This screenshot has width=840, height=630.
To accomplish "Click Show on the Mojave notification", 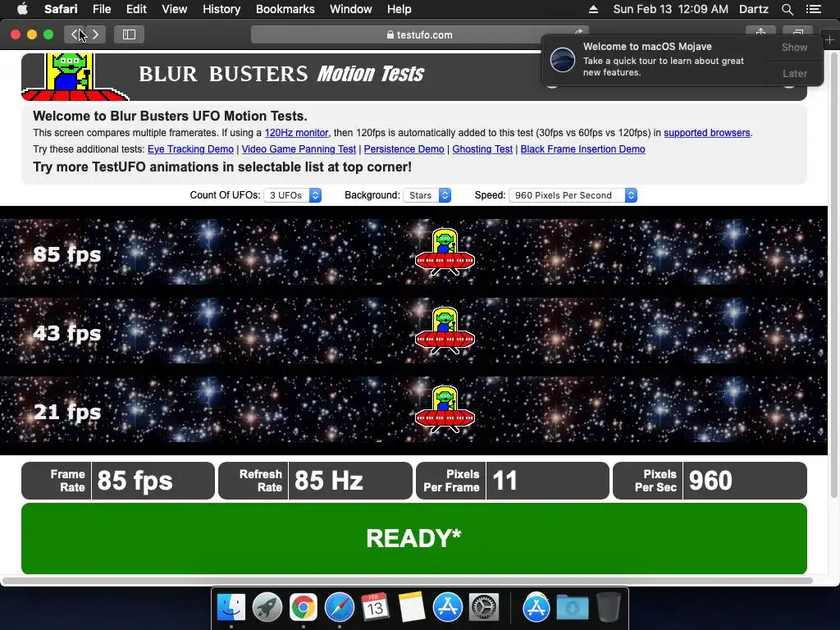I will (794, 47).
